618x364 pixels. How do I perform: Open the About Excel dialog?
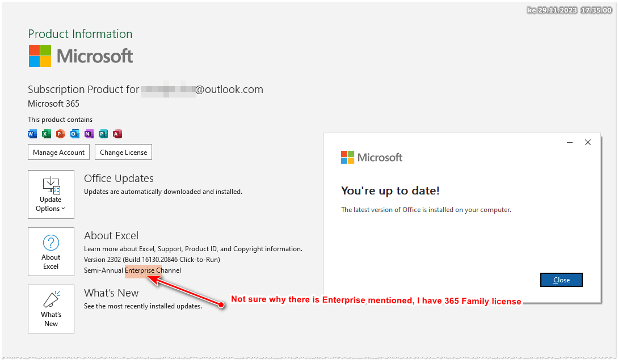click(51, 252)
